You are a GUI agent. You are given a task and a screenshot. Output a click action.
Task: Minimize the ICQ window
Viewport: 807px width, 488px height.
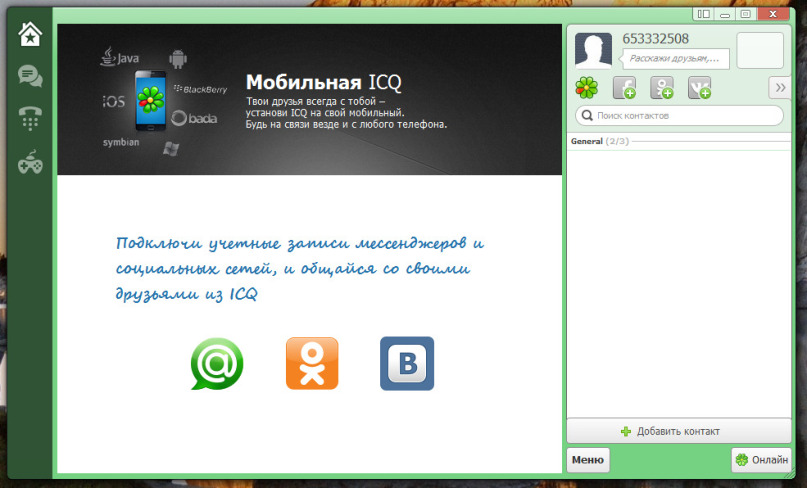(725, 14)
